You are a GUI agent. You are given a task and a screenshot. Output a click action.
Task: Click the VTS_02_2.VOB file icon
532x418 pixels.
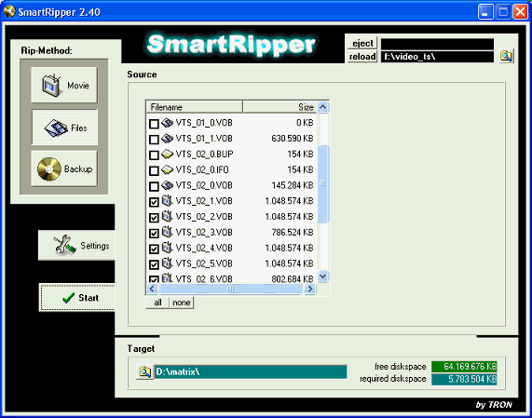point(168,216)
